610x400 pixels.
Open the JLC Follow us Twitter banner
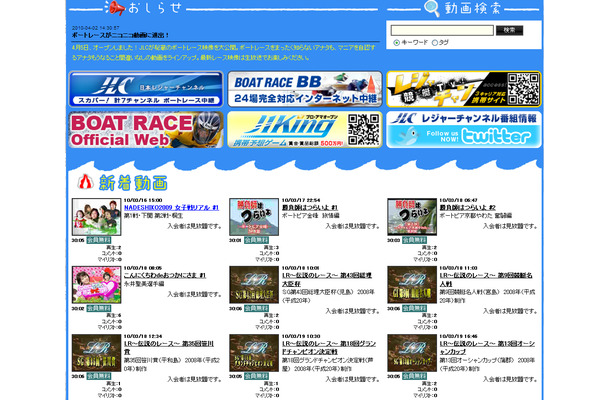coord(464,130)
